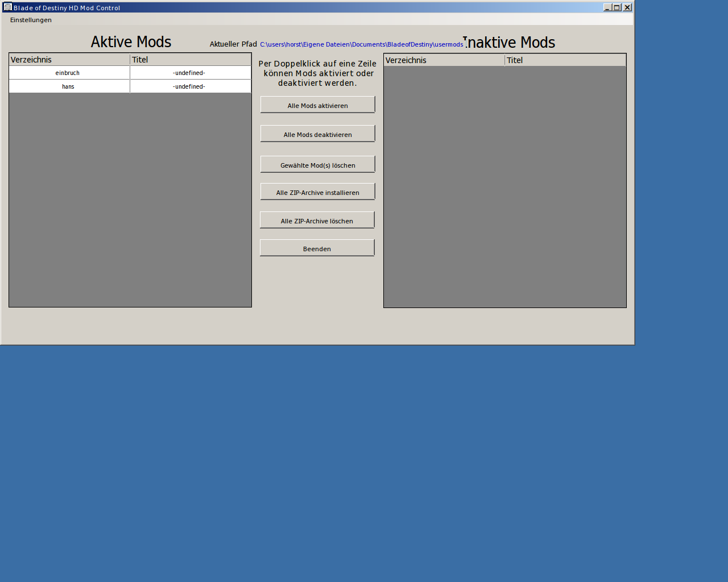Screen dimensions: 728x582
Task: Select the hans row in Aktive Mods
Action: 130,86
